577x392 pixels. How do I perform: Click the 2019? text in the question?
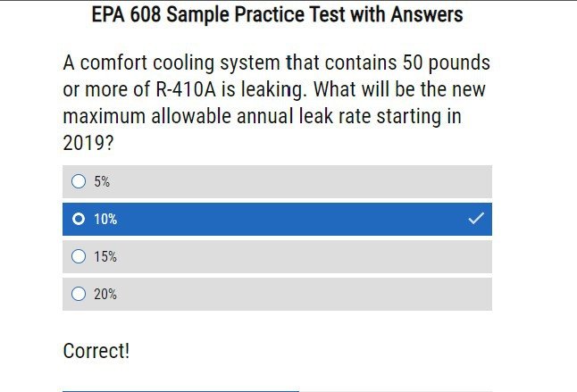tap(88, 143)
